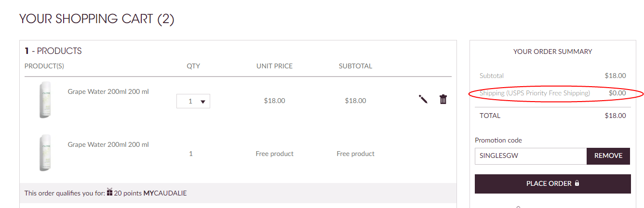The width and height of the screenshot is (644, 208).
Task: Click the USPS Priority Free Shipping line
Action: pyautogui.click(x=553, y=93)
